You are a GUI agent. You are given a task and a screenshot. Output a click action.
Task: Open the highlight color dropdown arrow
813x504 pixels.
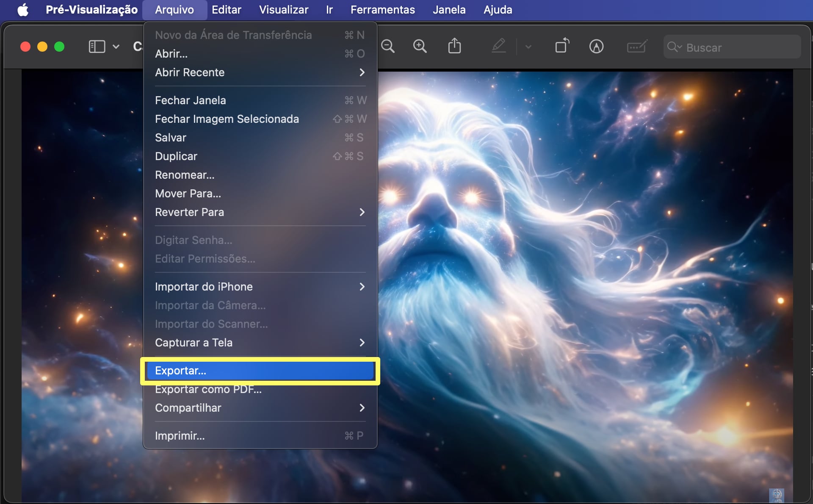click(528, 47)
